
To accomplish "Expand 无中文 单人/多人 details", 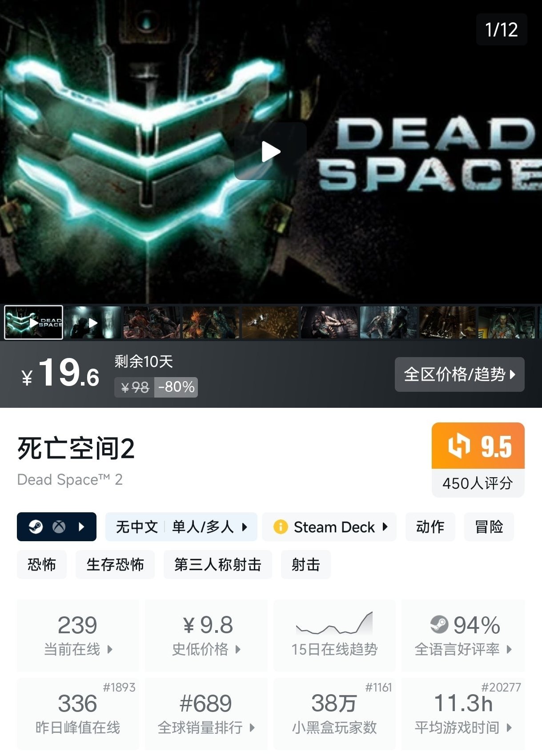I will pyautogui.click(x=181, y=527).
